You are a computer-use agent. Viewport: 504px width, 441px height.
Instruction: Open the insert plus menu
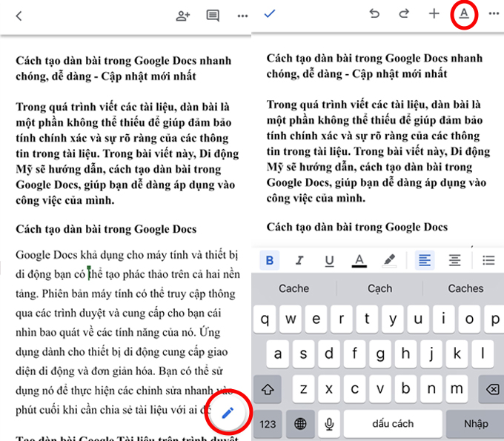coord(434,13)
